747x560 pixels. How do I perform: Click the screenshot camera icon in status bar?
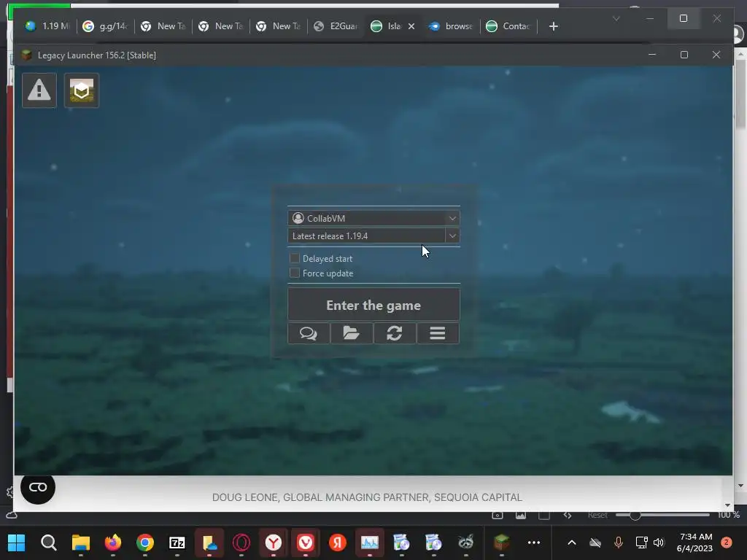[x=498, y=516]
